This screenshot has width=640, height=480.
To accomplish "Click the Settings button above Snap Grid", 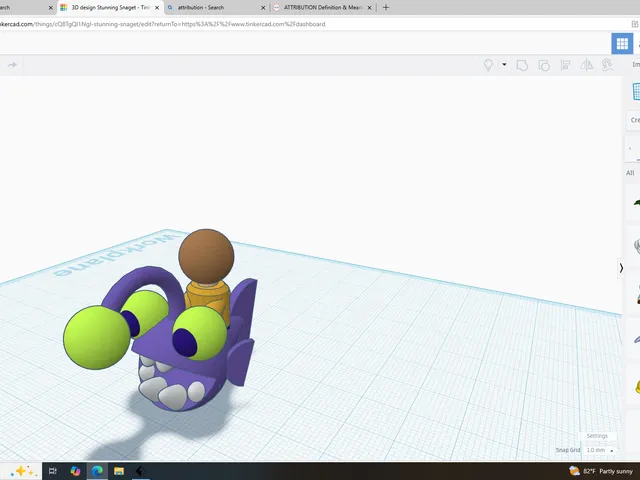I will point(597,436).
